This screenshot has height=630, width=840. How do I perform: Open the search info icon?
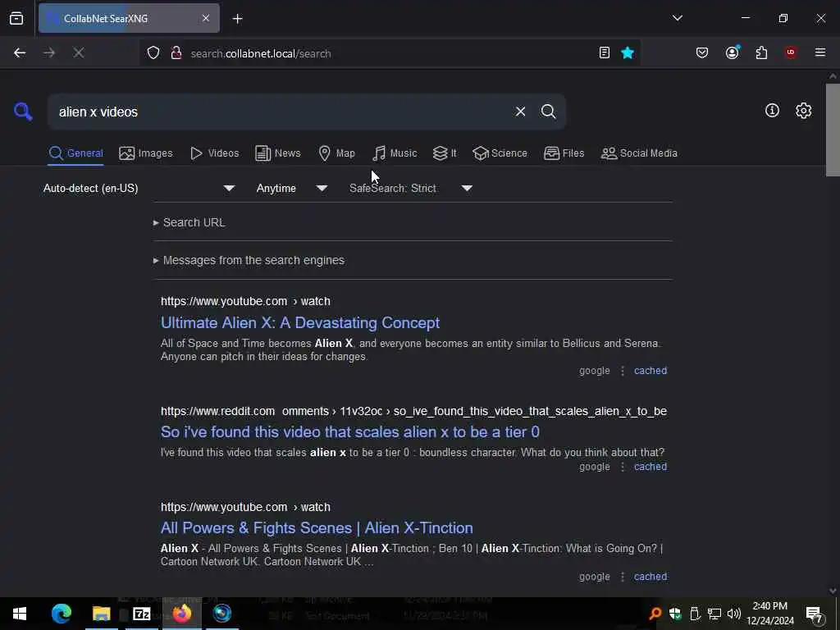tap(772, 111)
